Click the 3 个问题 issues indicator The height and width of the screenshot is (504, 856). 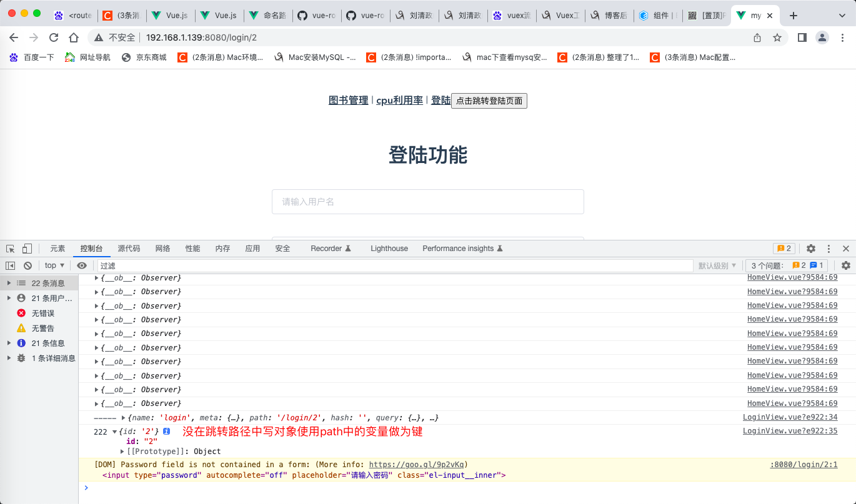787,265
